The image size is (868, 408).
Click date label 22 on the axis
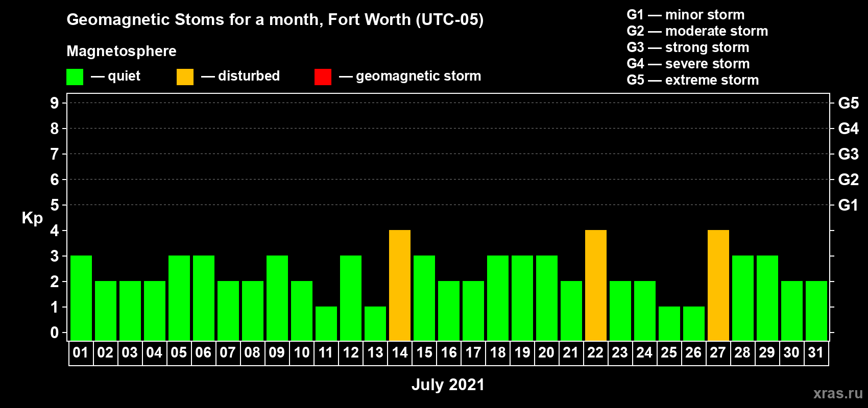tap(595, 353)
